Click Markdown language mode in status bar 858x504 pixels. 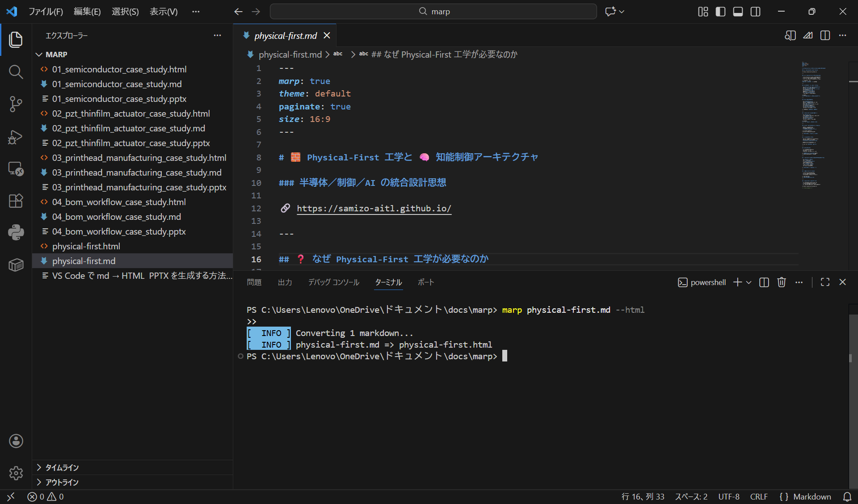(x=812, y=497)
